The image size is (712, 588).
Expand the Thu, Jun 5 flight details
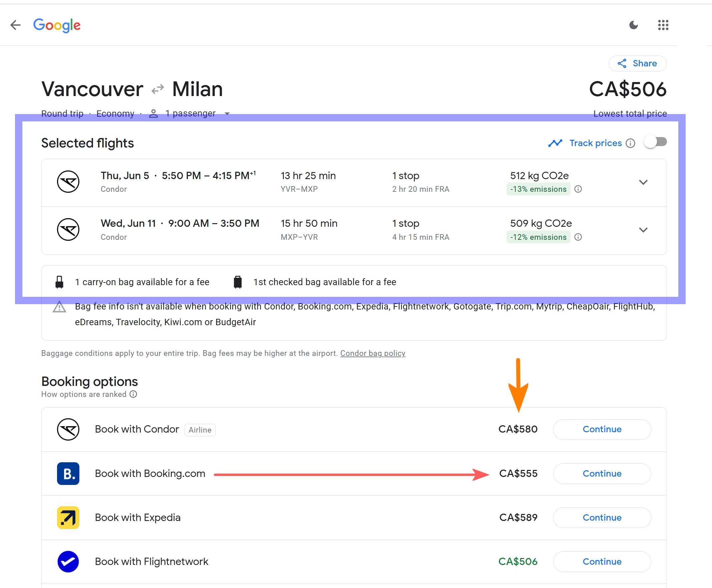(643, 182)
